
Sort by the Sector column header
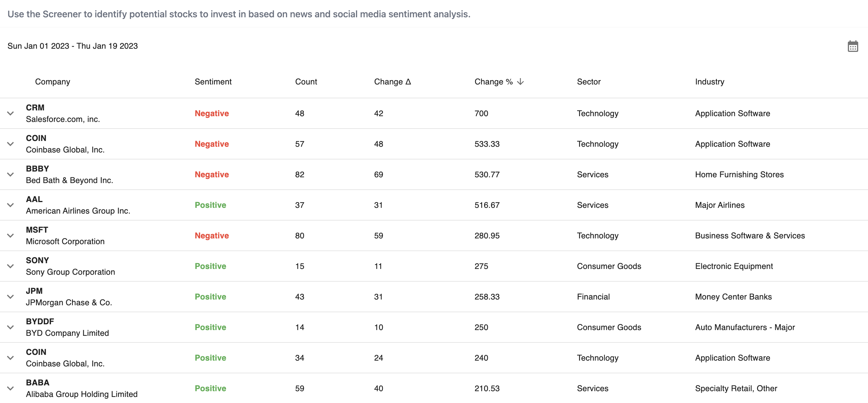(589, 82)
